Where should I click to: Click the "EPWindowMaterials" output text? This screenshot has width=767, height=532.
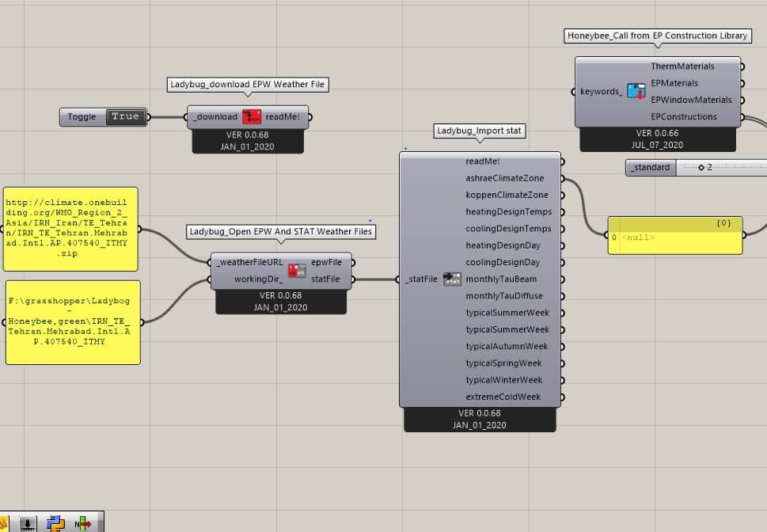pos(691,100)
